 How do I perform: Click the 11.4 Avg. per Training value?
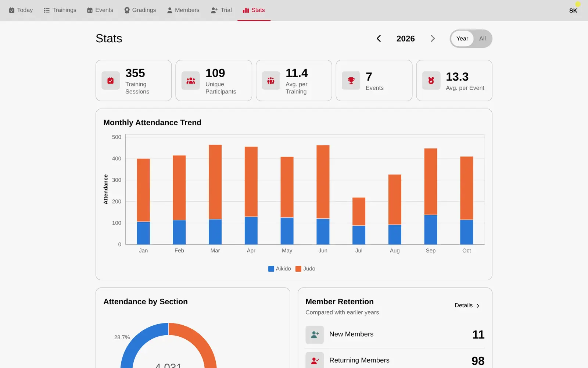(x=297, y=73)
